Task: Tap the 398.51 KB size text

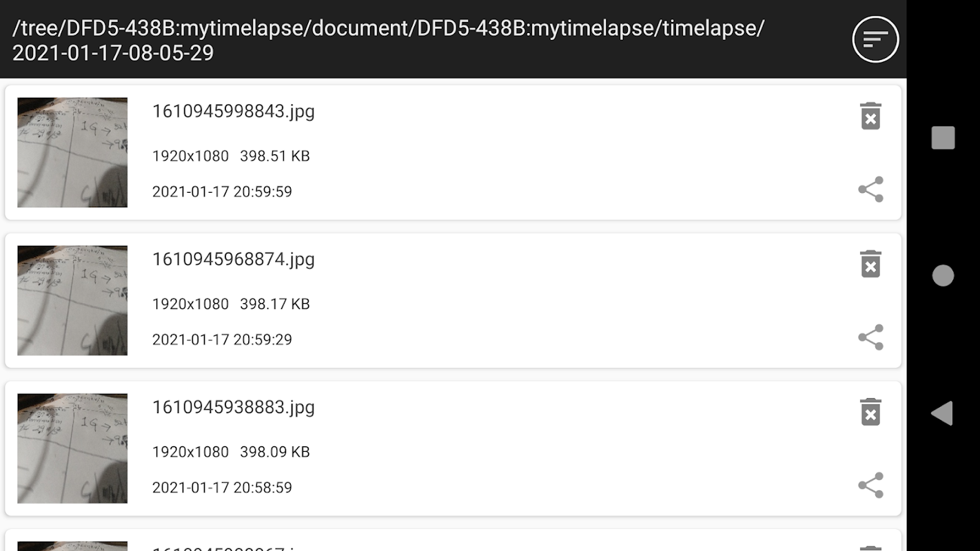Action: pyautogui.click(x=274, y=156)
